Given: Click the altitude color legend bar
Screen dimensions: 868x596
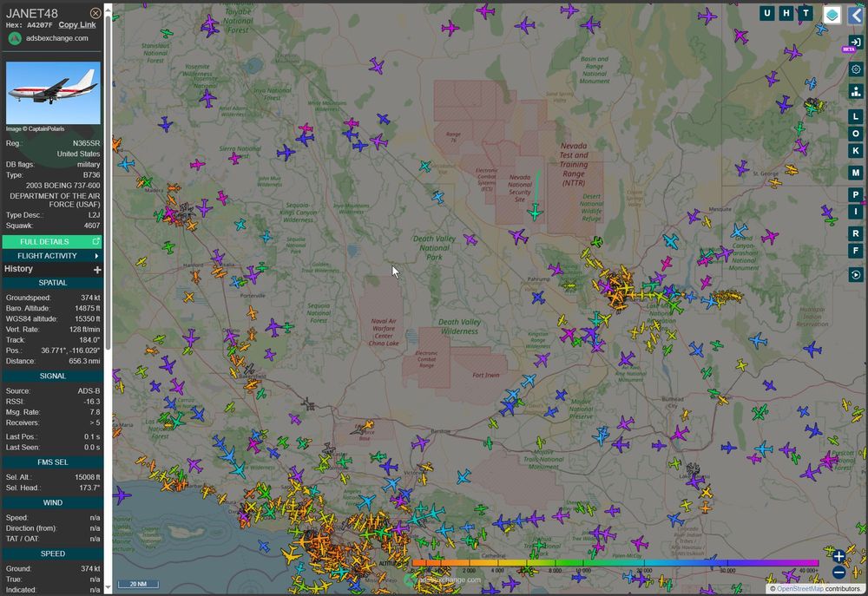Looking at the screenshot, I should pyautogui.click(x=615, y=563).
